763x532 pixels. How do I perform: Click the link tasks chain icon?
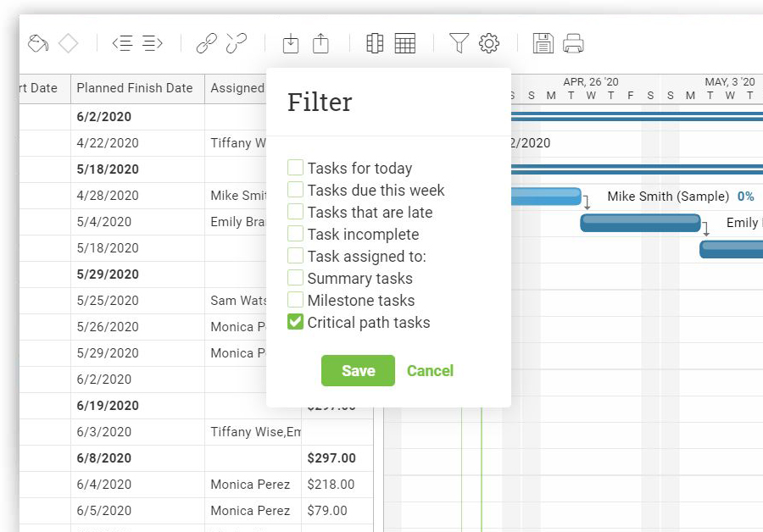coord(207,43)
